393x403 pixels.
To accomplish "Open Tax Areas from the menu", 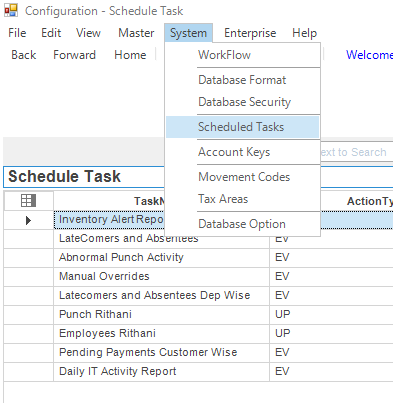I will click(x=242, y=199).
